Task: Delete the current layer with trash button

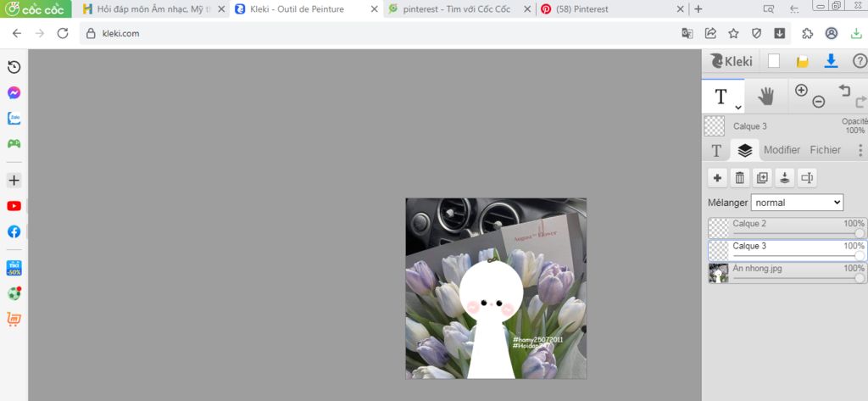Action: [x=739, y=178]
